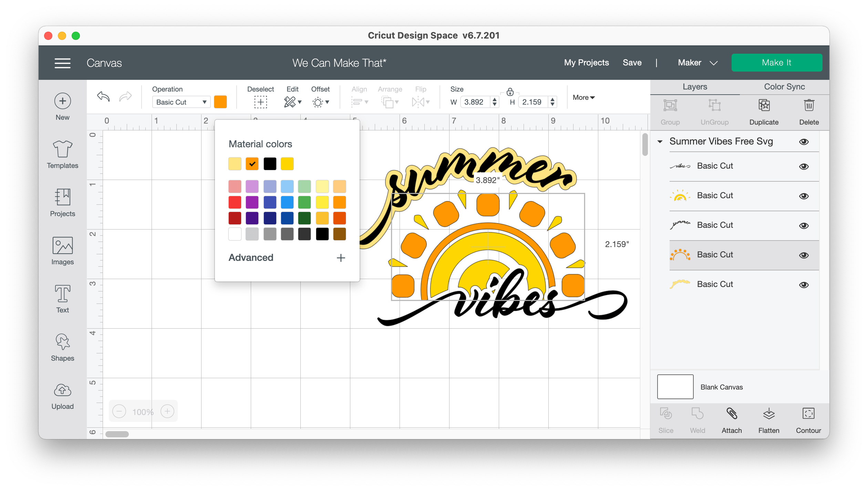Open the More menu
Image resolution: width=868 pixels, height=490 pixels.
tap(583, 97)
